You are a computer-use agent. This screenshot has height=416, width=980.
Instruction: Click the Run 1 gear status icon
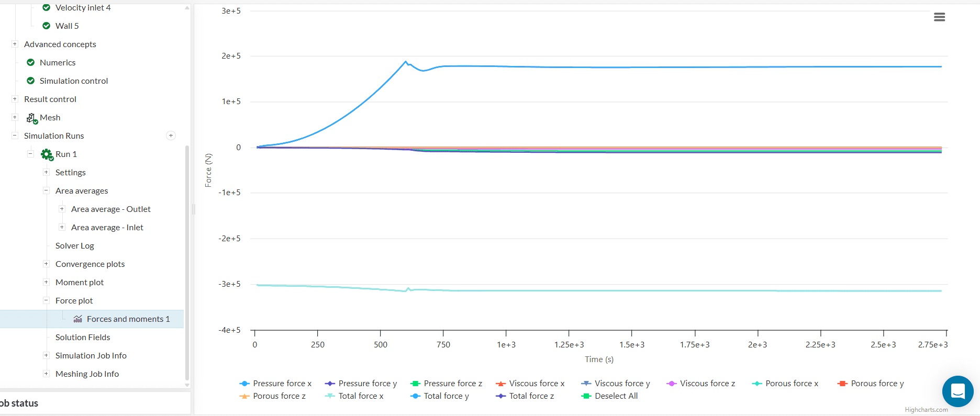pyautogui.click(x=47, y=154)
